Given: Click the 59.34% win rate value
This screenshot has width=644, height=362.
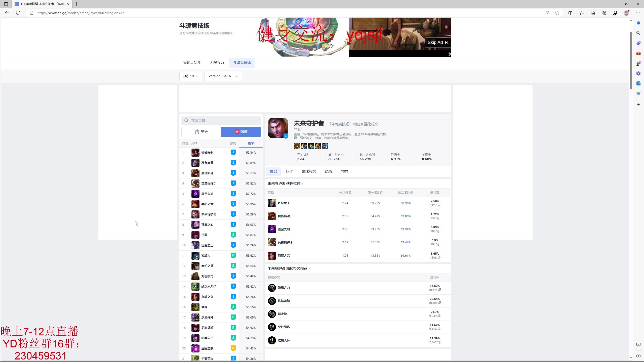Looking at the screenshot, I should pyautogui.click(x=251, y=153).
